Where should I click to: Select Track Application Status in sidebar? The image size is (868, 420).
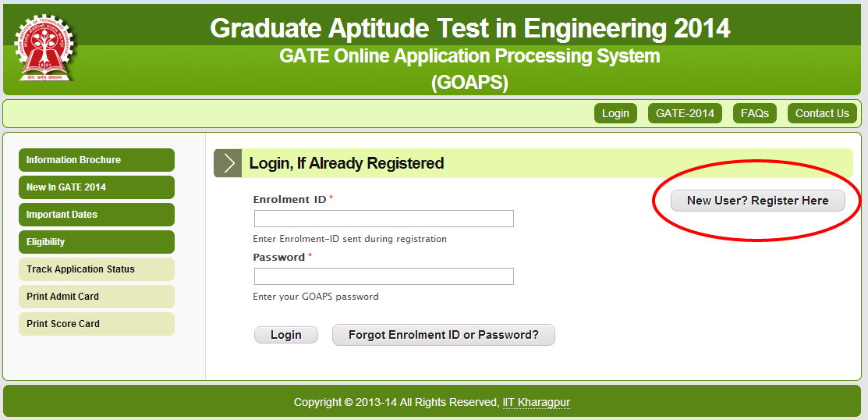(97, 269)
